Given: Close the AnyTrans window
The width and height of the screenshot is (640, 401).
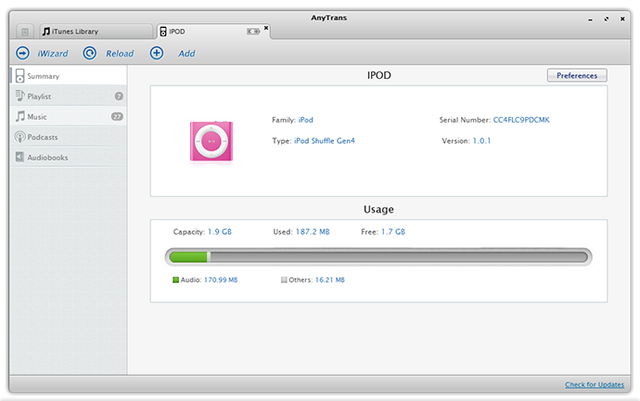Looking at the screenshot, I should point(622,19).
